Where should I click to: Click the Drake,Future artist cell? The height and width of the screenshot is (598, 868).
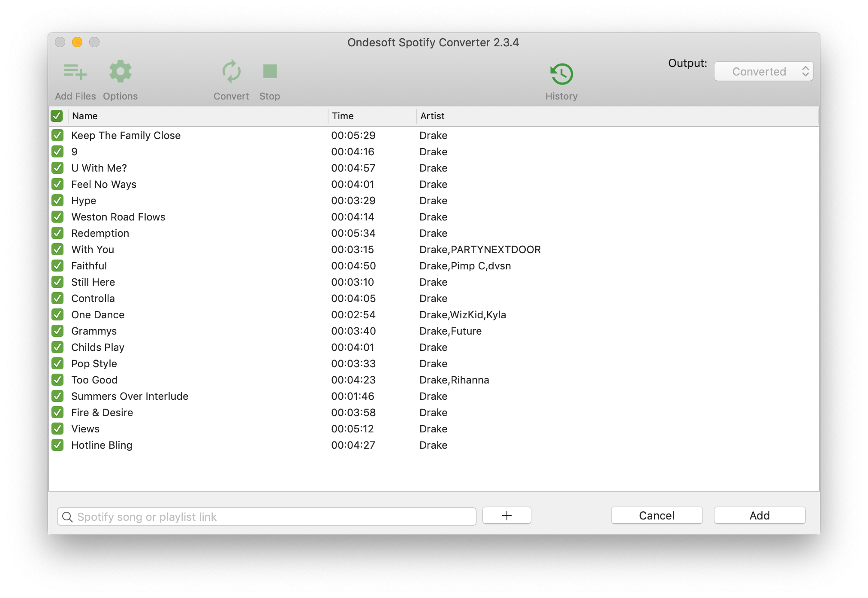point(450,331)
